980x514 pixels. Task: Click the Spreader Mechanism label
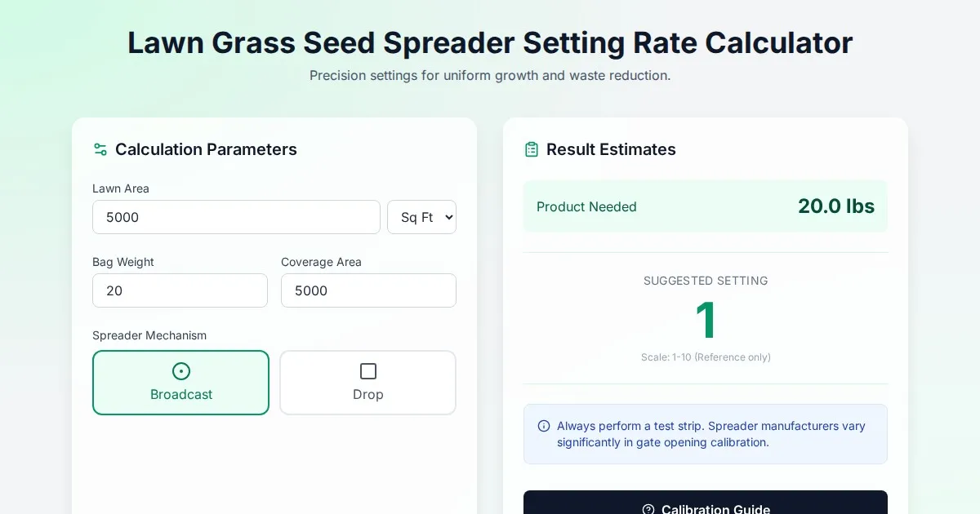pyautogui.click(x=149, y=335)
